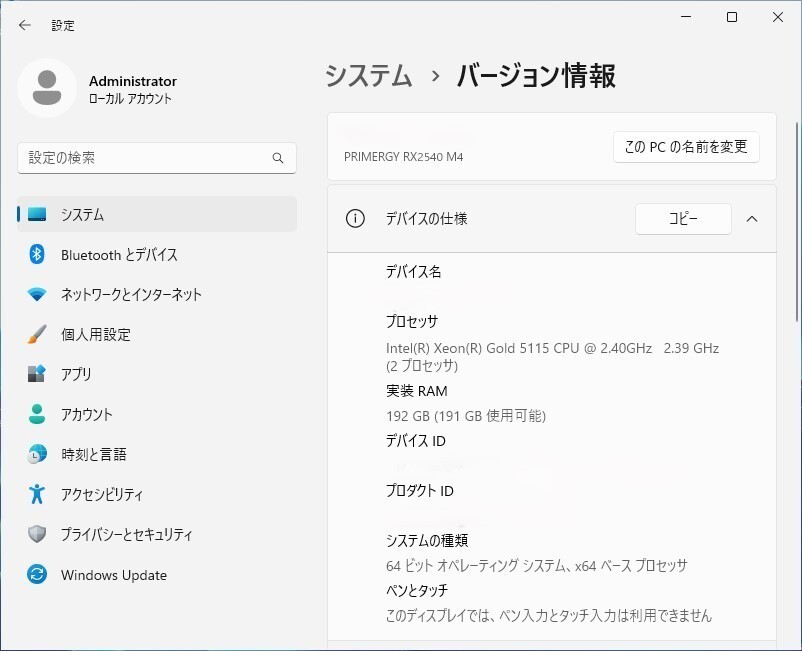802x651 pixels.
Task: Select the Personalization paintbrush icon
Action: tap(37, 335)
